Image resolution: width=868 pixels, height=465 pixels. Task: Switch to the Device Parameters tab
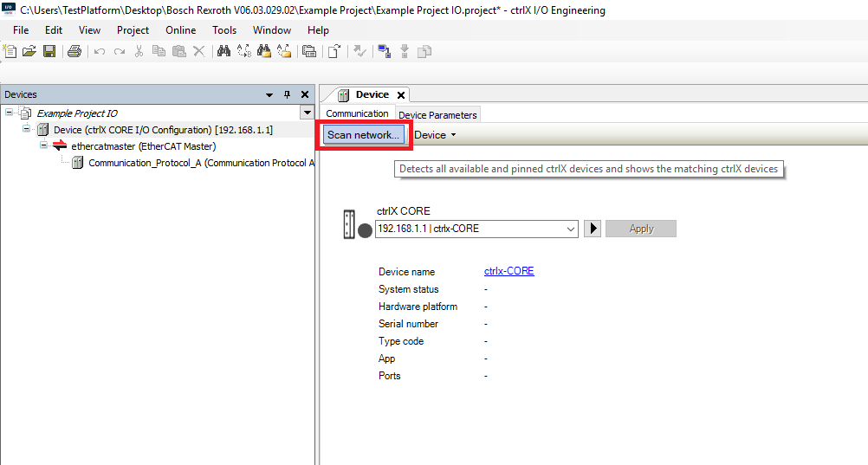[437, 115]
